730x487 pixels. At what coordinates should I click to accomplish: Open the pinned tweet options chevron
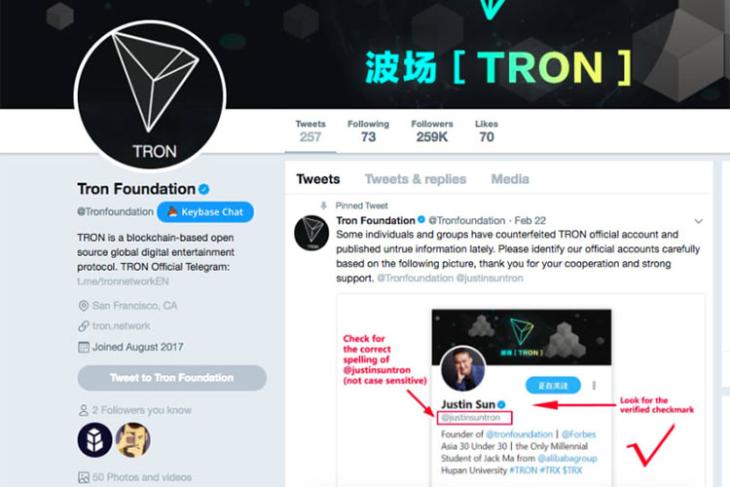tap(698, 221)
